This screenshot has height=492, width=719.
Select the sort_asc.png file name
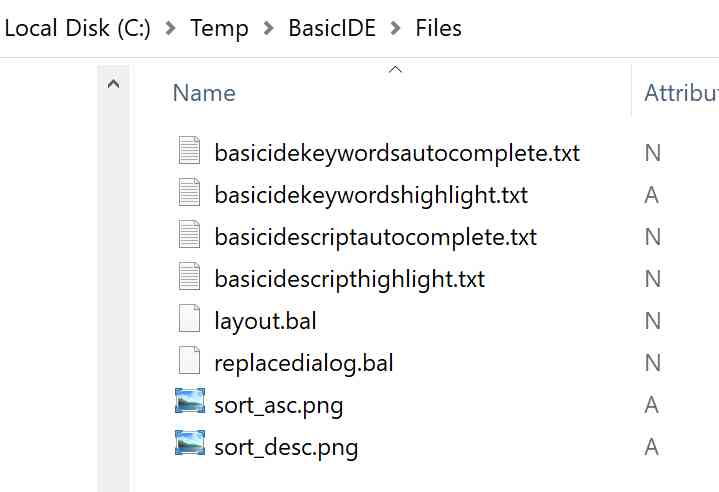[x=279, y=405]
